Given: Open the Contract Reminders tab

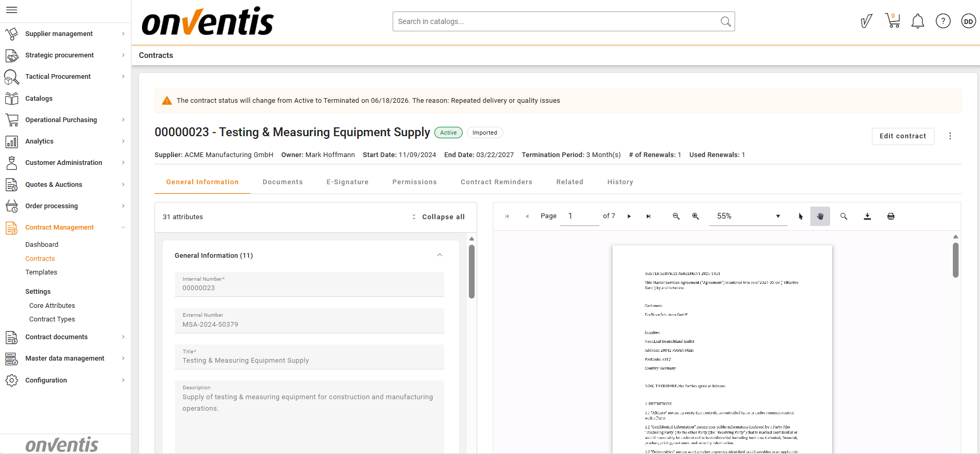Looking at the screenshot, I should [x=496, y=182].
